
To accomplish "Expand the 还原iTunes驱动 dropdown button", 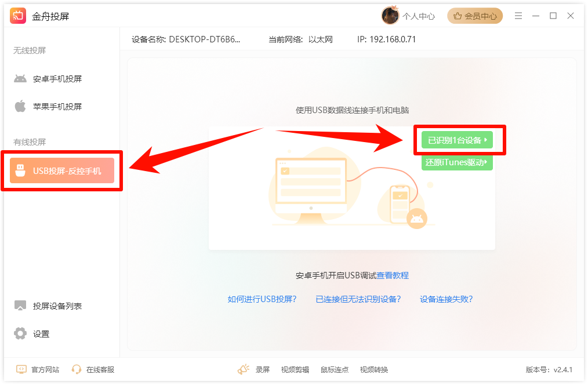I will tap(457, 162).
